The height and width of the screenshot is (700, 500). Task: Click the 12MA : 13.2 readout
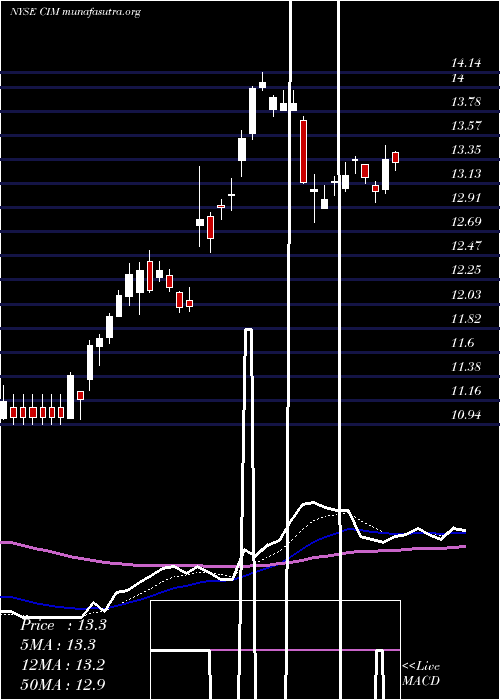click(63, 665)
